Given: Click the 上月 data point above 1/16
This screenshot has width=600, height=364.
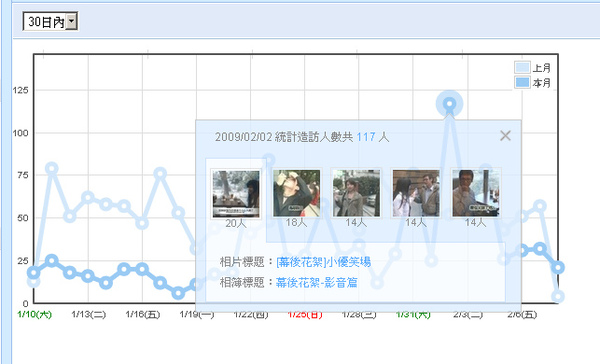Looking at the screenshot, I should point(142,223).
